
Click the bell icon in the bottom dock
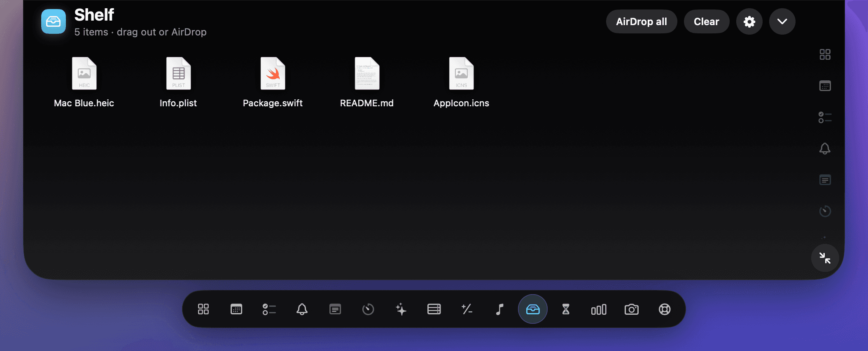coord(302,309)
